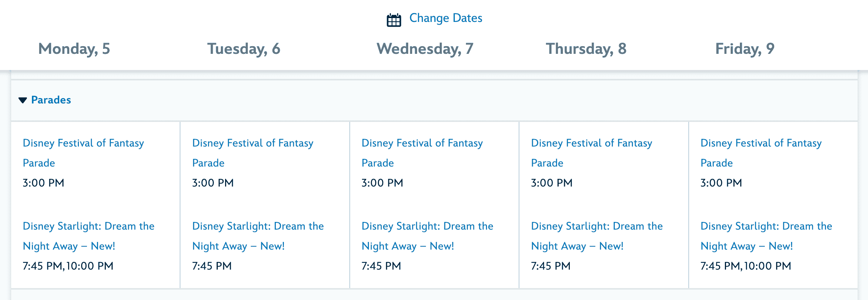Open Monday's Disney Starlight parade link
Image resolution: width=868 pixels, height=300 pixels.
[88, 227]
